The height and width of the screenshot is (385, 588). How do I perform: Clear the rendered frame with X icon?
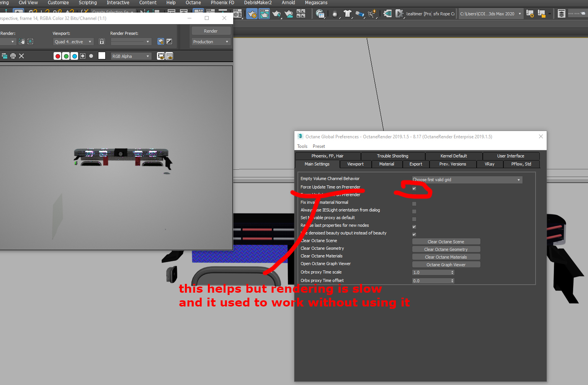point(21,56)
